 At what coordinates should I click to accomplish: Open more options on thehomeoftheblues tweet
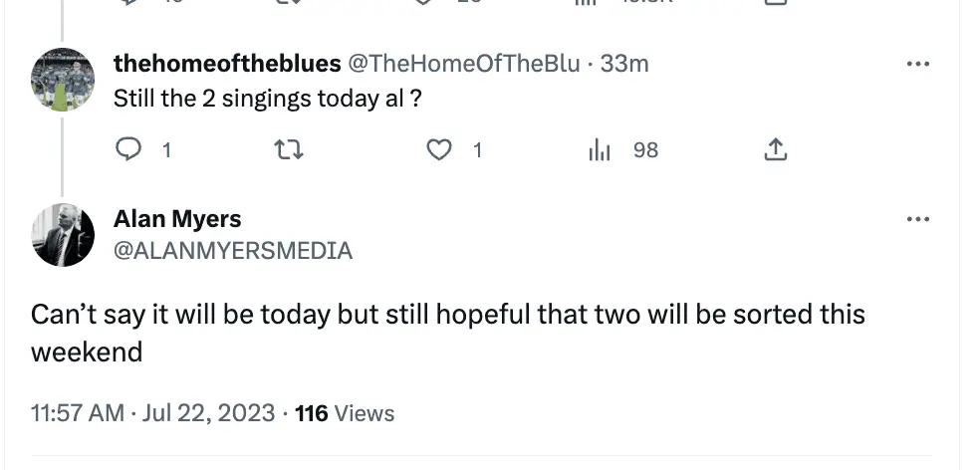pos(917,64)
